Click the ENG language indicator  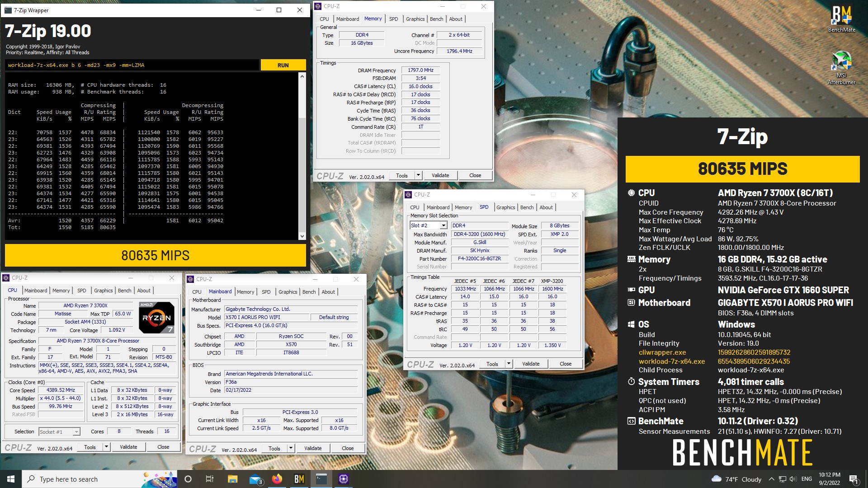pyautogui.click(x=807, y=479)
